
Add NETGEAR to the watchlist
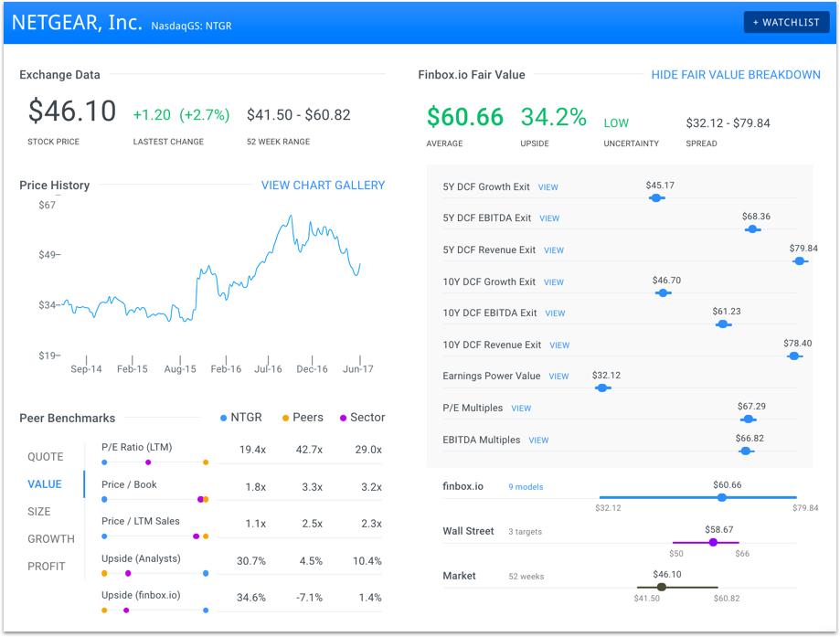click(x=786, y=23)
